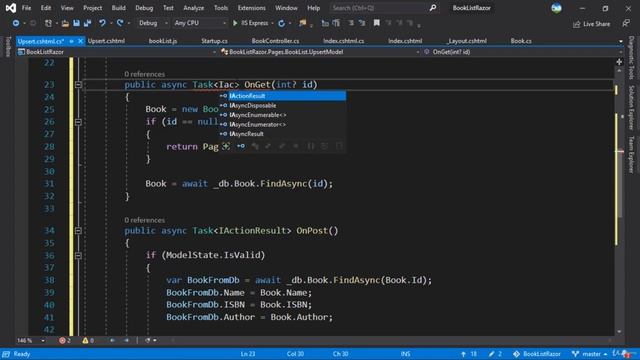Viewport: 640px width, 360px height.
Task: Click the open file folder icon
Action: click(x=65, y=23)
